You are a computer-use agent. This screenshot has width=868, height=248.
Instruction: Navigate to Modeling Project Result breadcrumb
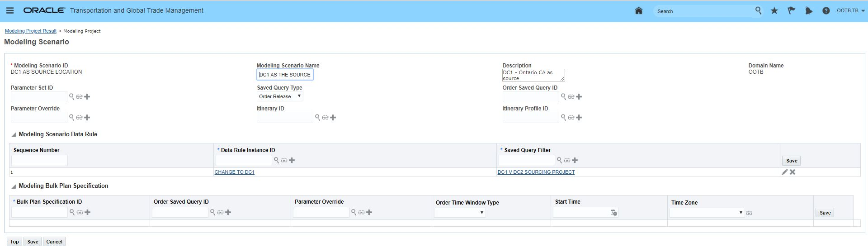pos(31,31)
